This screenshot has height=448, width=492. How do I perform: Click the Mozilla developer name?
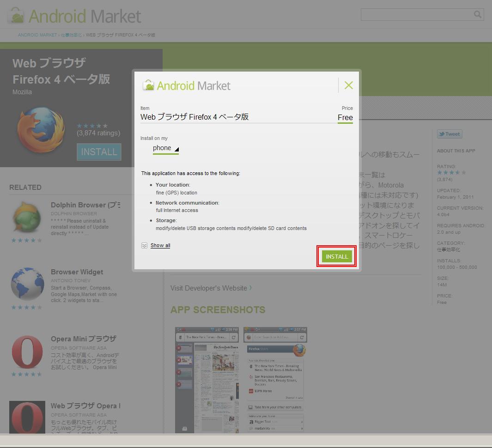22,92
